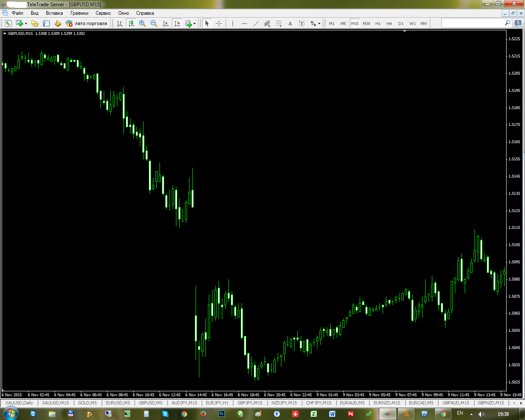The image size is (525, 420).
Task: Toggle the Авто-торговля auto-trading button
Action: click(x=86, y=23)
